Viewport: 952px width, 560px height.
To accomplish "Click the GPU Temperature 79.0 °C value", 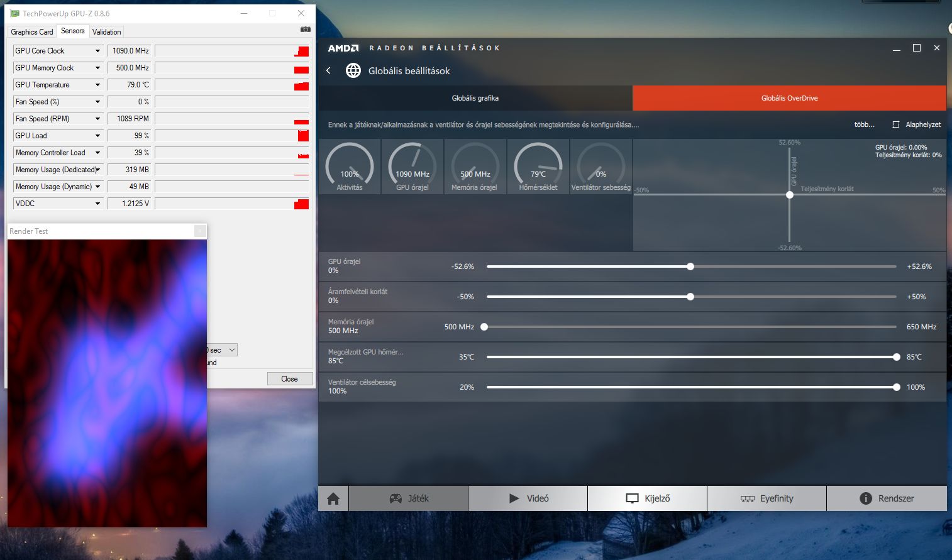I will [x=130, y=85].
